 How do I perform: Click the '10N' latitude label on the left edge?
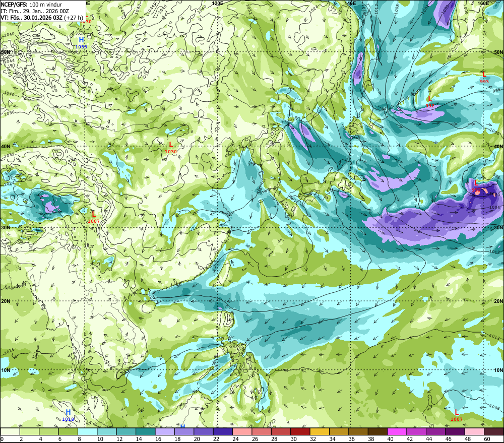(6, 370)
